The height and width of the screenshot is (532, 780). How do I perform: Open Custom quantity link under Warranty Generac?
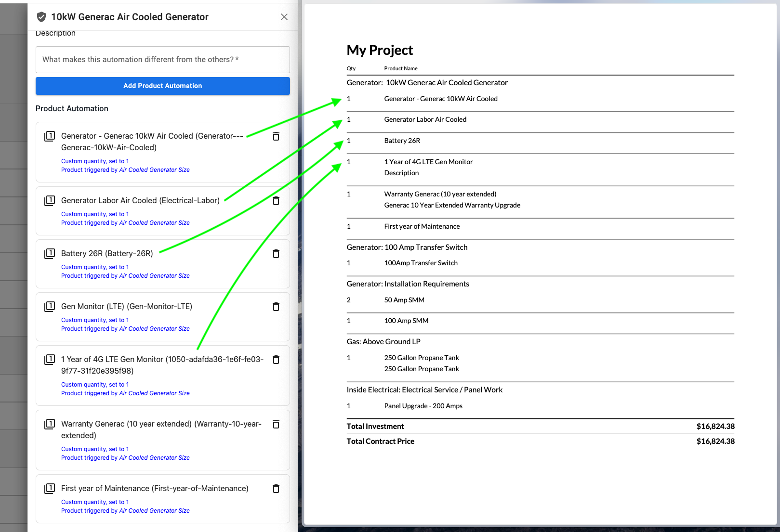[x=95, y=449]
